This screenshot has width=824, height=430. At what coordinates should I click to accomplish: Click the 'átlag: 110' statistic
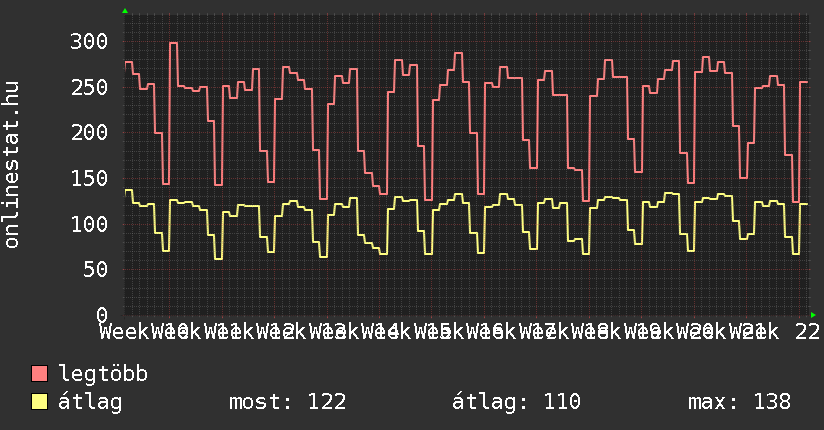(516, 402)
